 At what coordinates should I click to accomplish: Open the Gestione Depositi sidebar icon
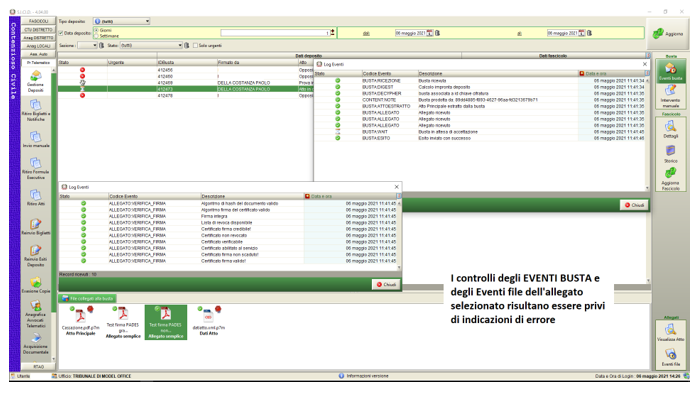pyautogui.click(x=36, y=81)
